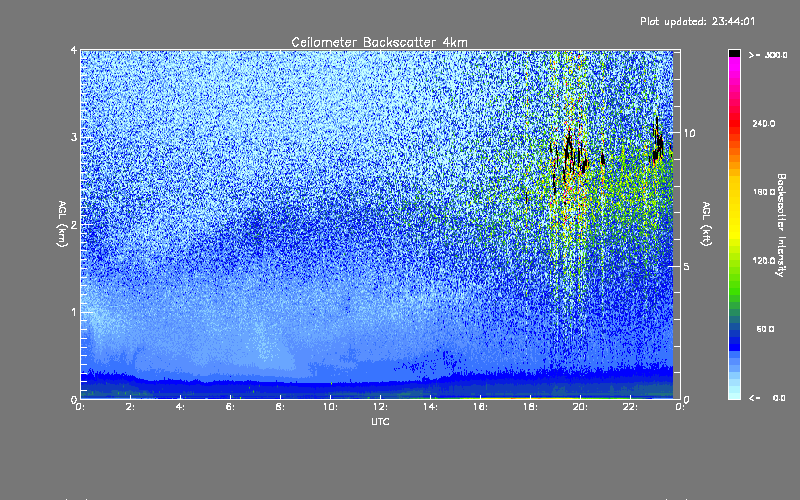
Task: Click the 'Backscatter Intensity' colorbar label
Action: (781, 225)
